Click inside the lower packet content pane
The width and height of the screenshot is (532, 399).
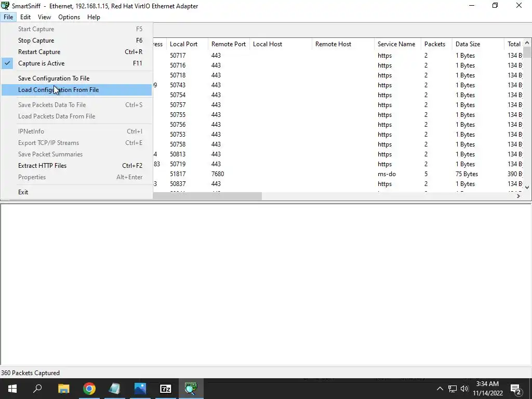[266, 284]
